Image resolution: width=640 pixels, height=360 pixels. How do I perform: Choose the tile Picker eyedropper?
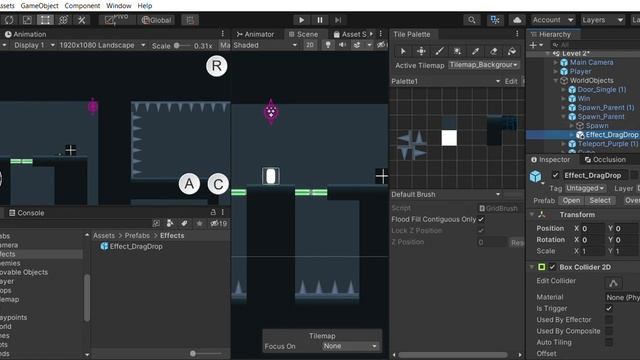pos(475,51)
